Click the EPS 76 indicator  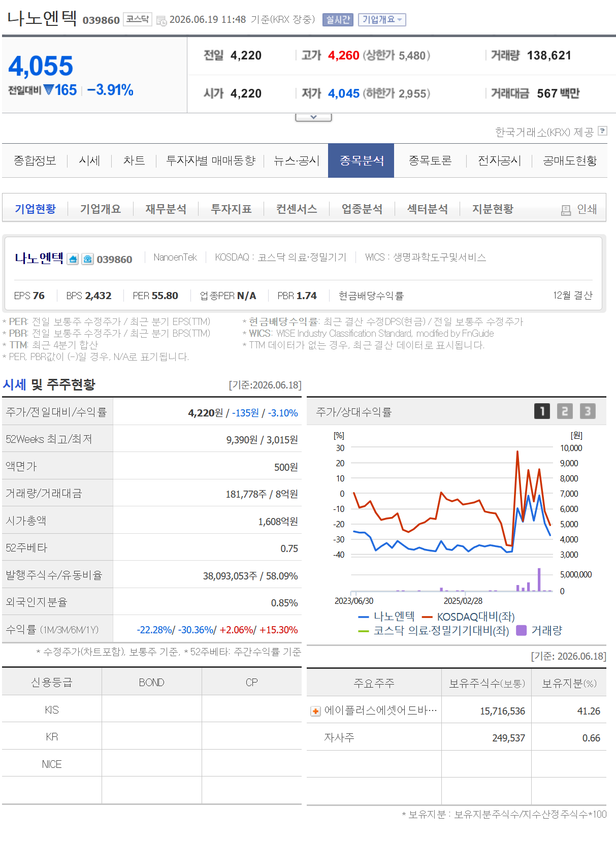[x=29, y=296]
